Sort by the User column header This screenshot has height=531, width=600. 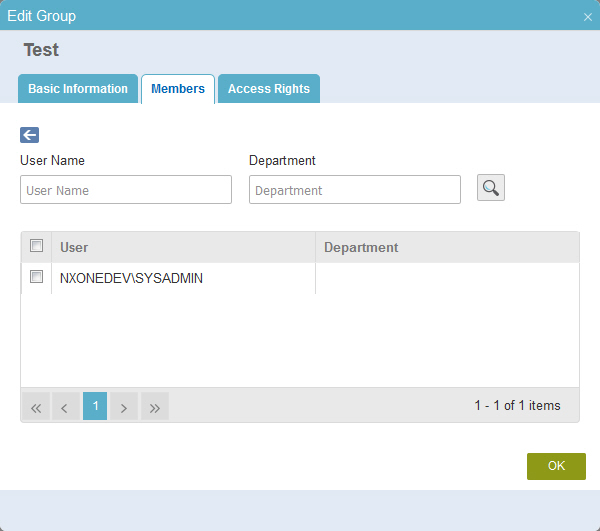183,248
